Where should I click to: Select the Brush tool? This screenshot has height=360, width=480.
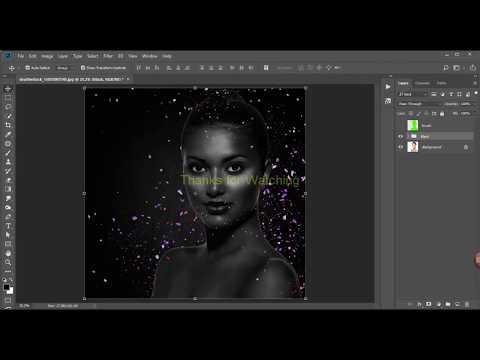pyautogui.click(x=8, y=153)
